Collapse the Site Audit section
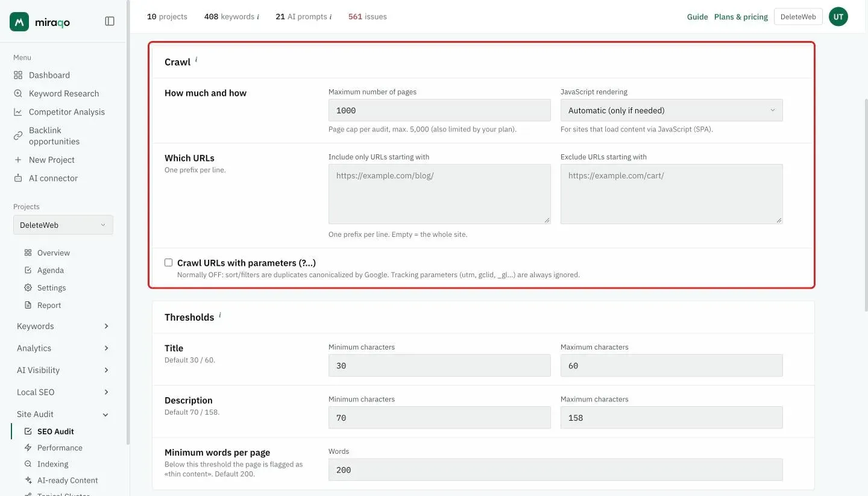This screenshot has width=868, height=496. click(x=63, y=414)
